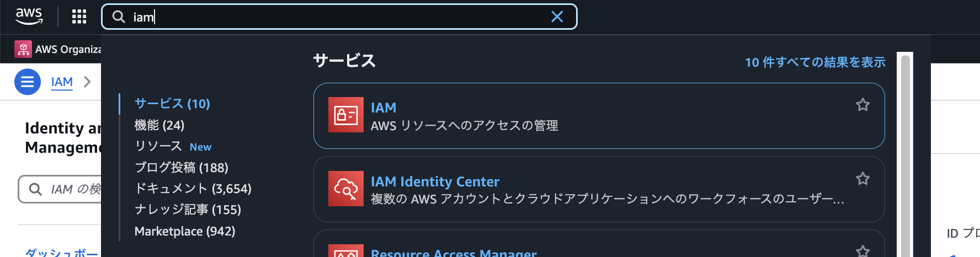Click the search magnifier icon in top bar
The width and height of the screenshot is (980, 257).
(119, 17)
